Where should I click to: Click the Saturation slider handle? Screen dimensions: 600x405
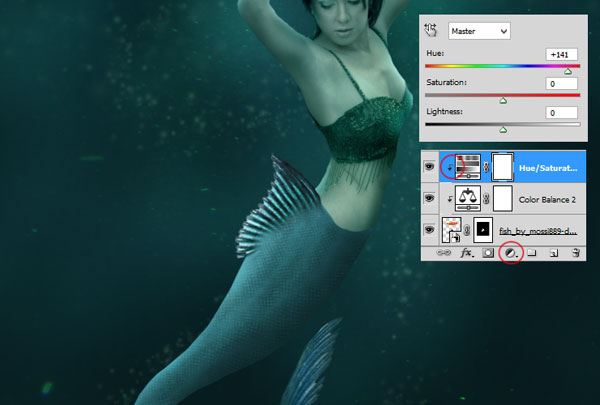pyautogui.click(x=503, y=100)
